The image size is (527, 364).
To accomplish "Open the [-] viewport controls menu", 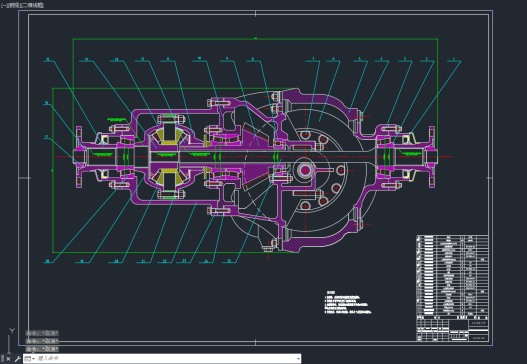I will pyautogui.click(x=3, y=5).
